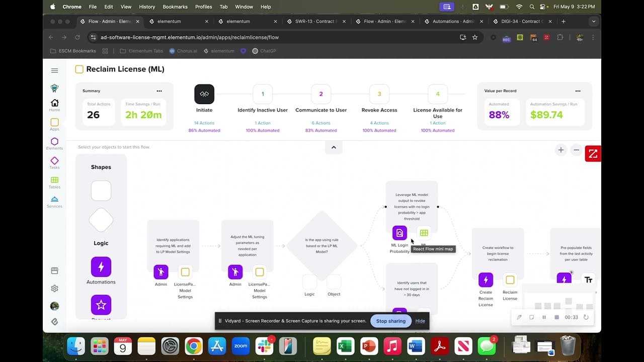
Task: Switch to the Automations - Admin browser tab
Action: coord(452,21)
